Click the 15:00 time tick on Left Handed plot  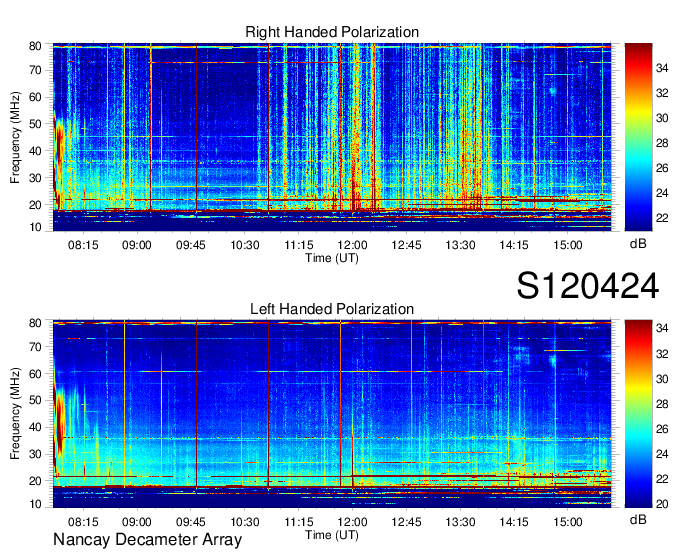(568, 522)
